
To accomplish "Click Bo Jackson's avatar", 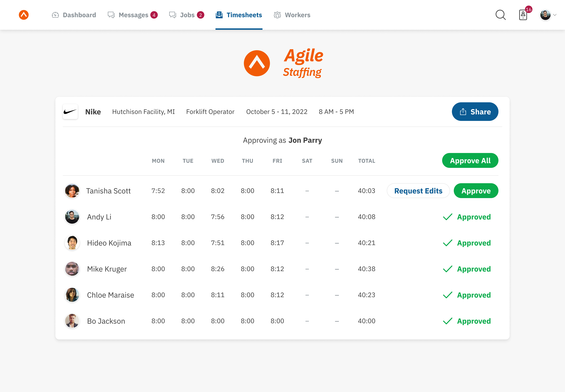I will (72, 321).
